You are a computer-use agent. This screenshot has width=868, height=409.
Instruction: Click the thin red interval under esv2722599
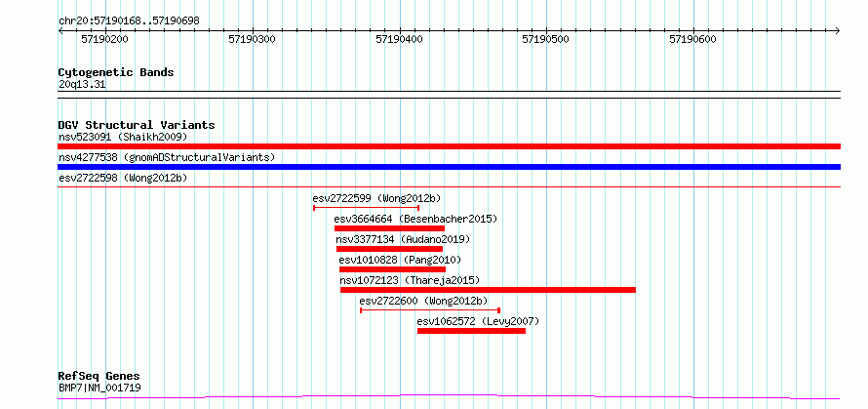(366, 208)
